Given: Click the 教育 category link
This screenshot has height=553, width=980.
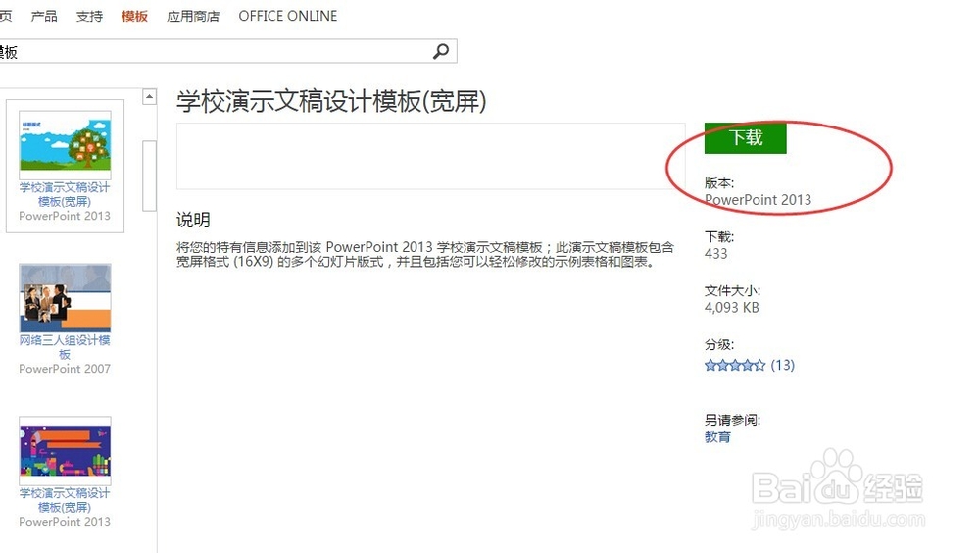Looking at the screenshot, I should [x=717, y=437].
